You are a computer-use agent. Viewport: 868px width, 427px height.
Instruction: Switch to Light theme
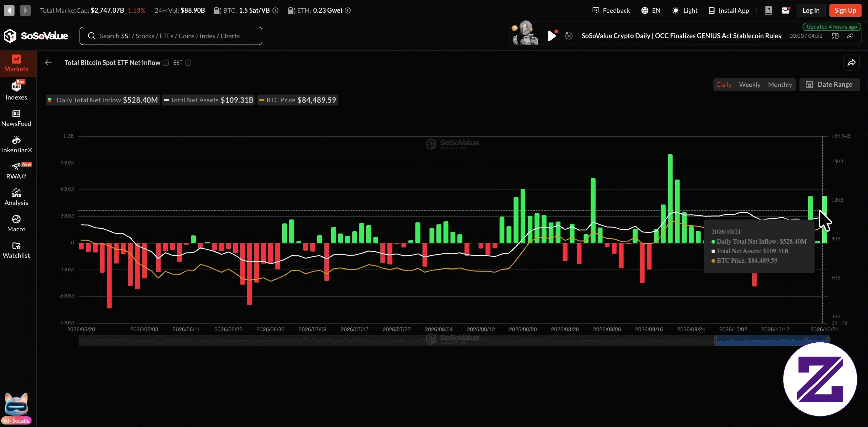685,10
